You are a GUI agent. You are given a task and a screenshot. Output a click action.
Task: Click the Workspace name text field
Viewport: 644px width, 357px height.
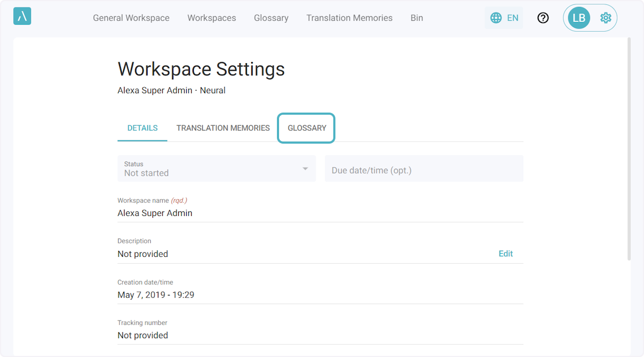point(320,213)
